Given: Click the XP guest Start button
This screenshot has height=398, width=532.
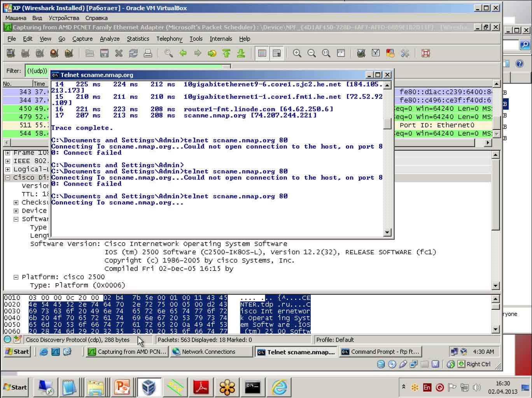Looking at the screenshot, I should [17, 352].
